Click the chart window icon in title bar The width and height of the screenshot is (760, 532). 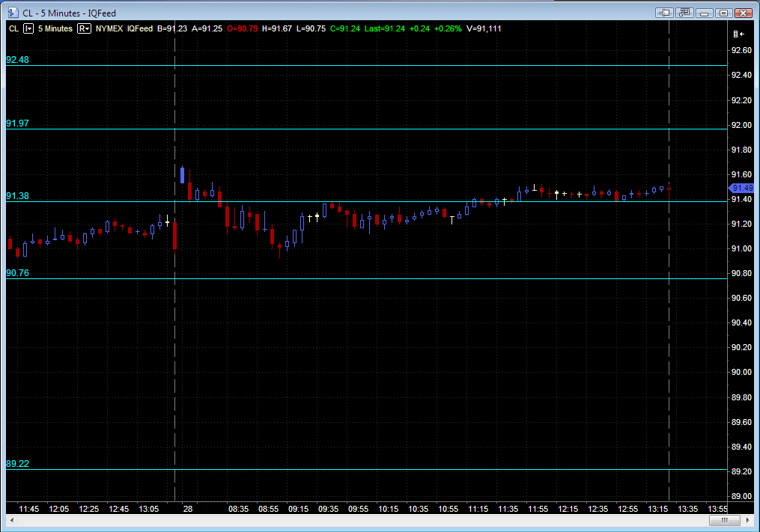click(x=13, y=13)
